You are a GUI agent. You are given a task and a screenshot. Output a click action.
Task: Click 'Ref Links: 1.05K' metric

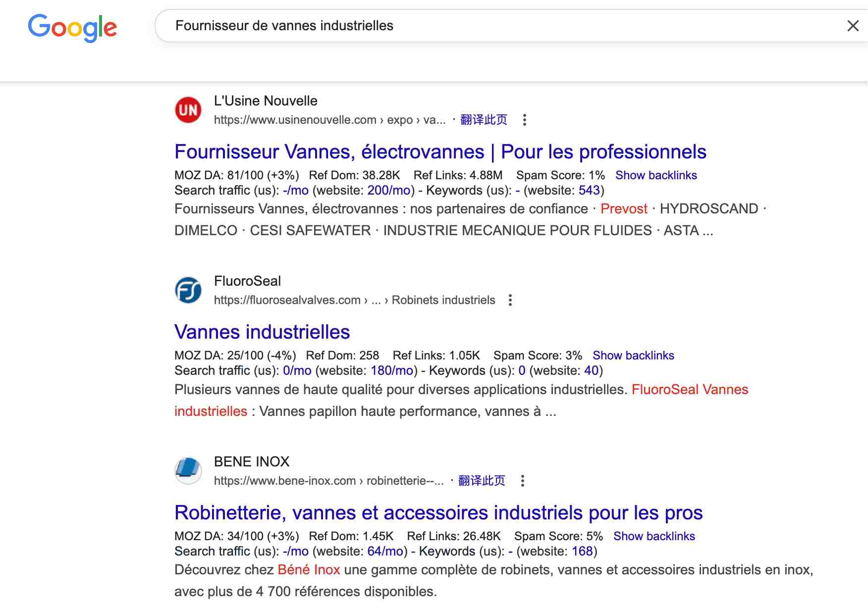tap(436, 356)
